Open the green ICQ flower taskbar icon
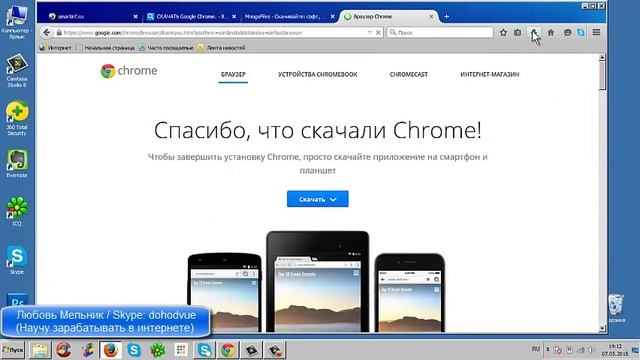Screen dimensions: 640x360 coord(158,350)
